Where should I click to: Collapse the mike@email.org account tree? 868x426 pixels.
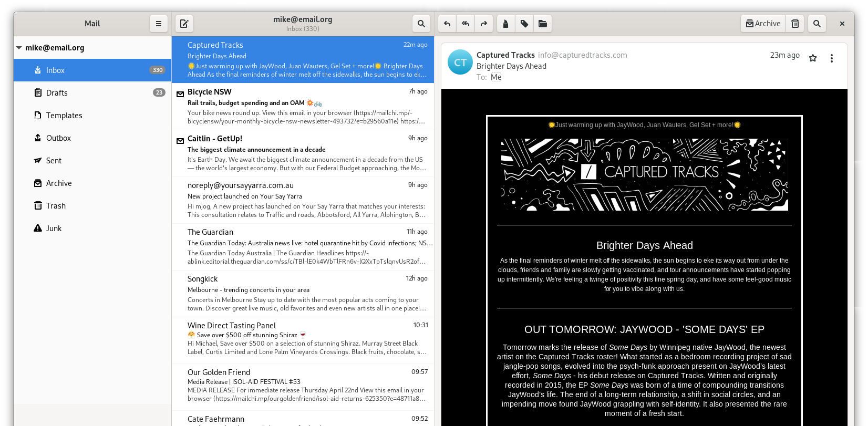click(19, 48)
